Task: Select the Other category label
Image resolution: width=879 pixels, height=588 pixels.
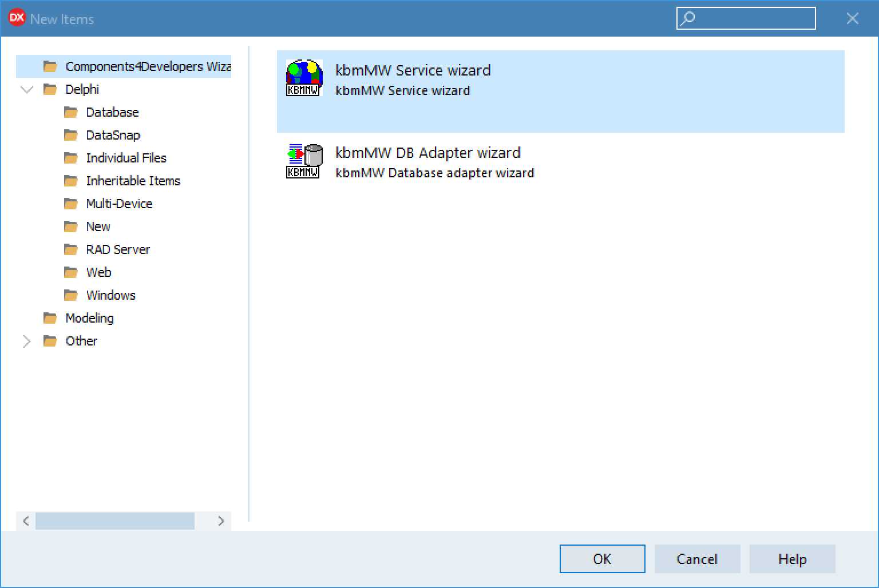Action: 81,341
